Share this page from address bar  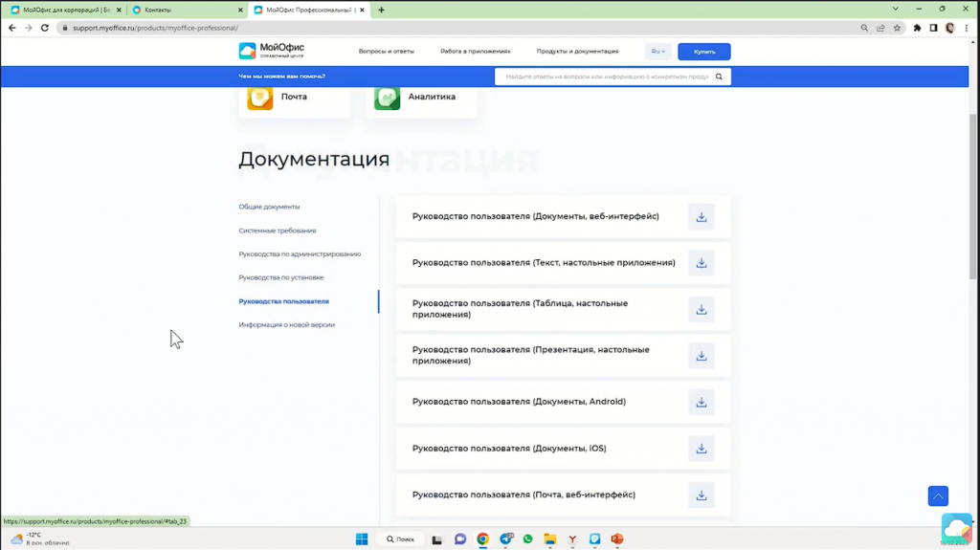[880, 28]
